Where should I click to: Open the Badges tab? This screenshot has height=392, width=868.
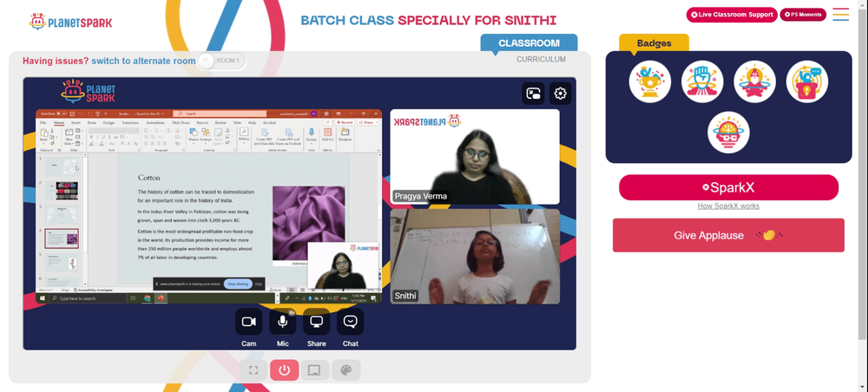click(x=654, y=43)
